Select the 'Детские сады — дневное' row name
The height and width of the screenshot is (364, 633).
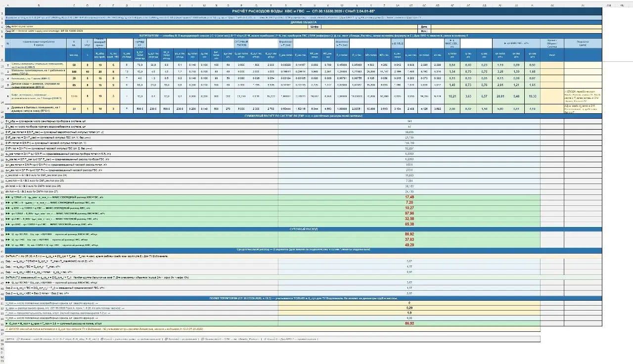click(39, 85)
